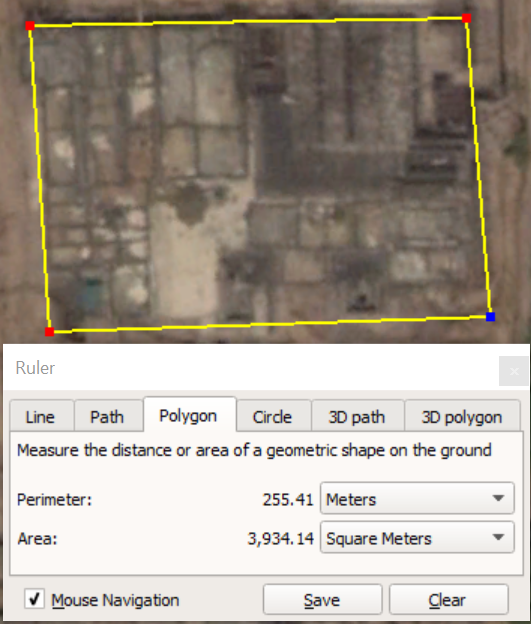This screenshot has width=531, height=624.
Task: Open the Meters perimeter unit dropdown
Action: (417, 498)
